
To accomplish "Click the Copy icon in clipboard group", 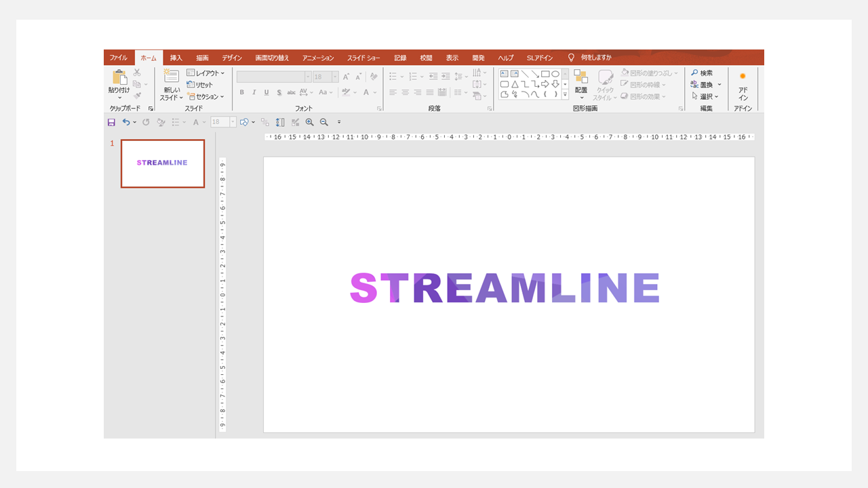I will pyautogui.click(x=137, y=84).
